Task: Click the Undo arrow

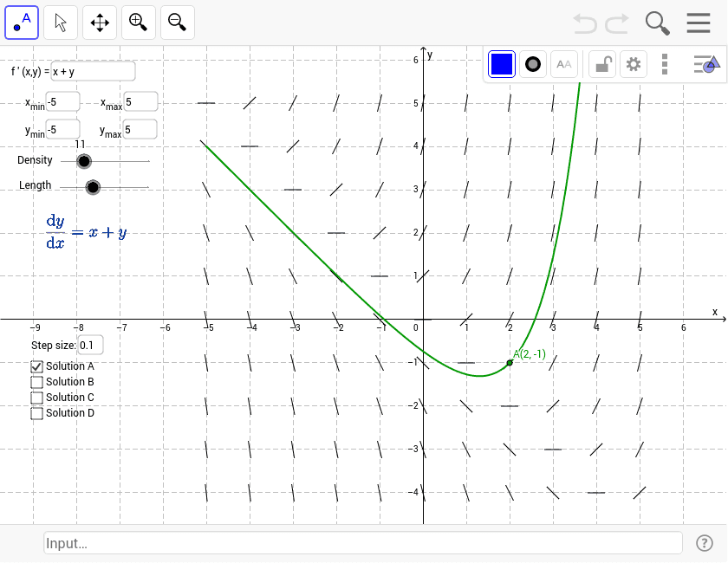Action: click(584, 24)
